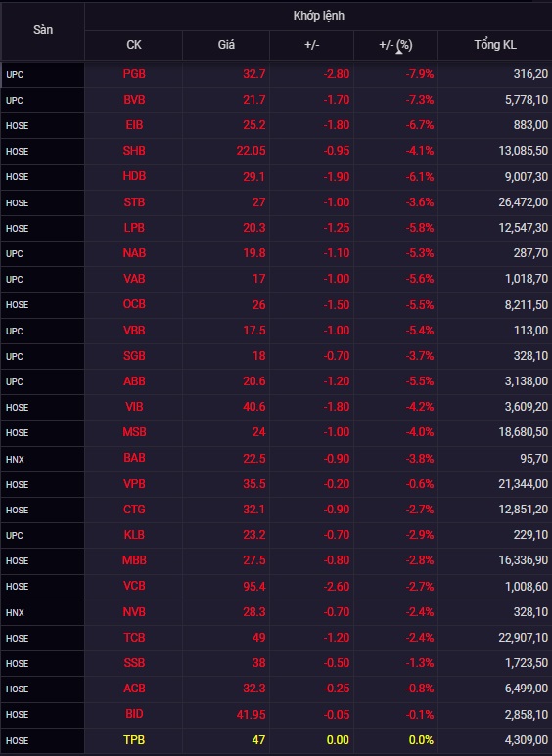Select the BID price 41.95
The height and width of the screenshot is (756, 552).
point(251,714)
